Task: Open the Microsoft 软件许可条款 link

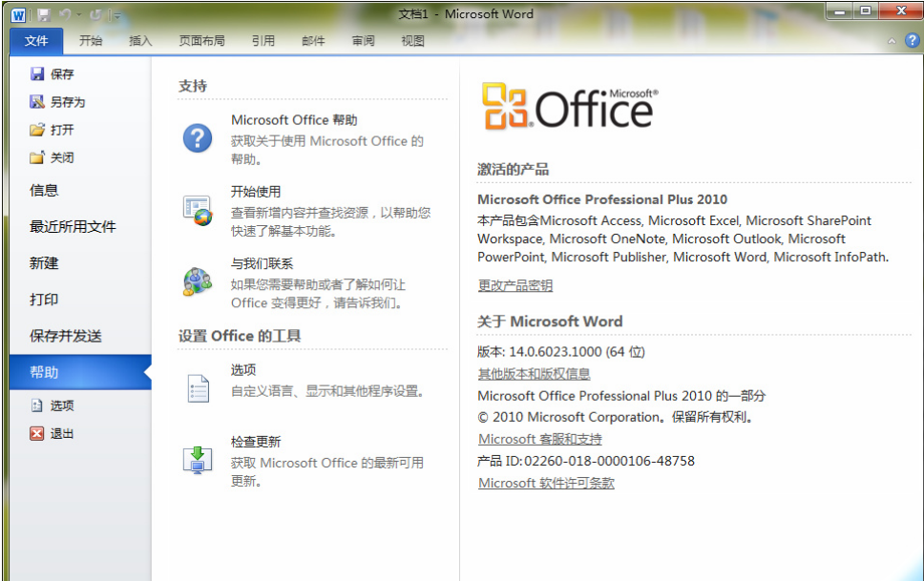Action: (546, 483)
